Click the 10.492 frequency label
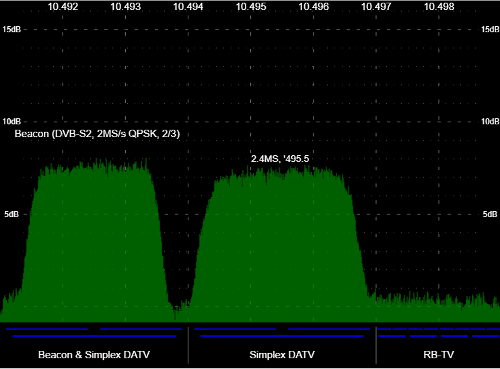 click(63, 6)
